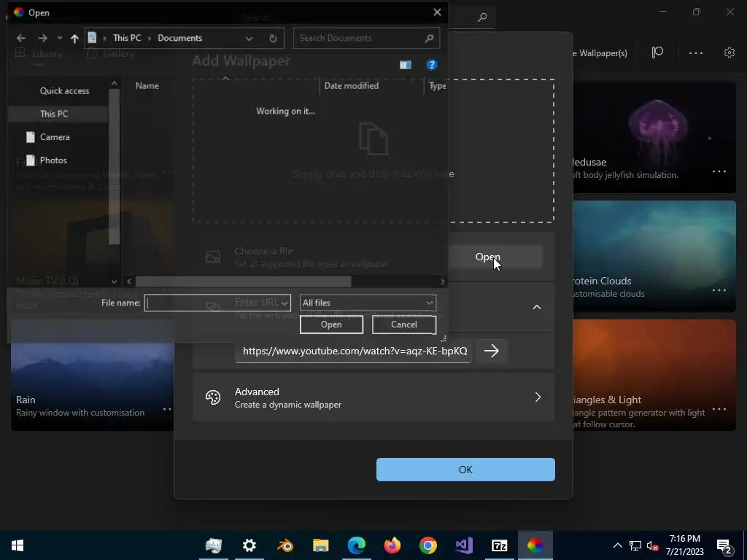747x560 pixels.
Task: Launch Blender from the taskbar
Action: 285,545
